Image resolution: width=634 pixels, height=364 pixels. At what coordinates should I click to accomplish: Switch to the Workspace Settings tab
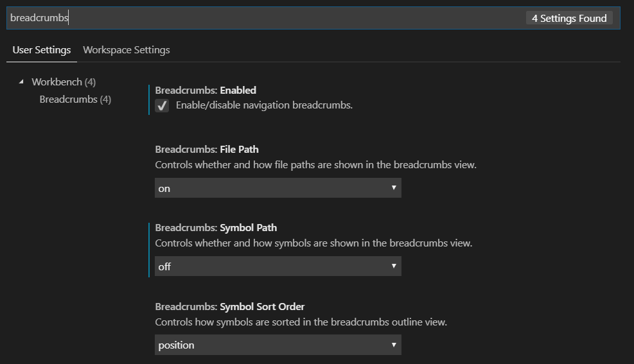127,50
